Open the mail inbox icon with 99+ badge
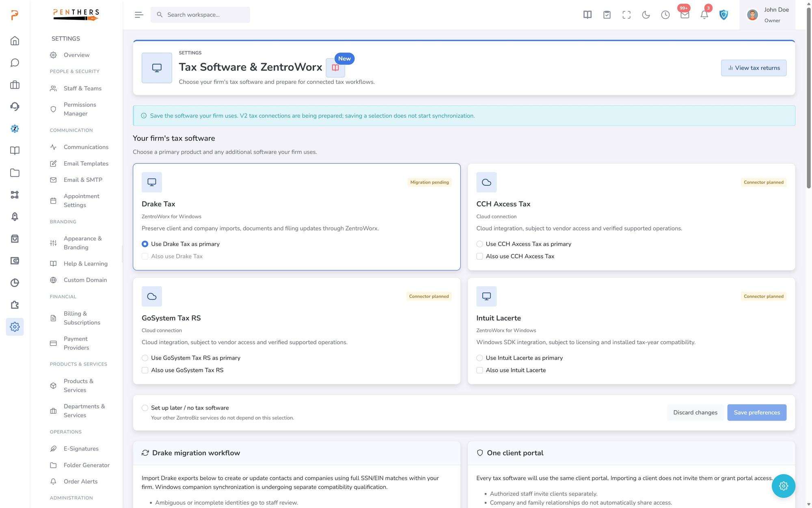Viewport: 812px width, 508px height. coord(685,15)
